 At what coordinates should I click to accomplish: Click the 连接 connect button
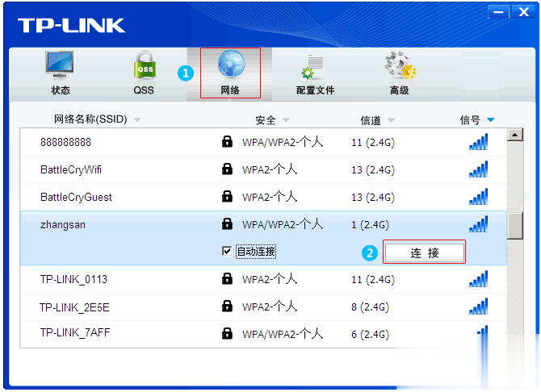425,252
